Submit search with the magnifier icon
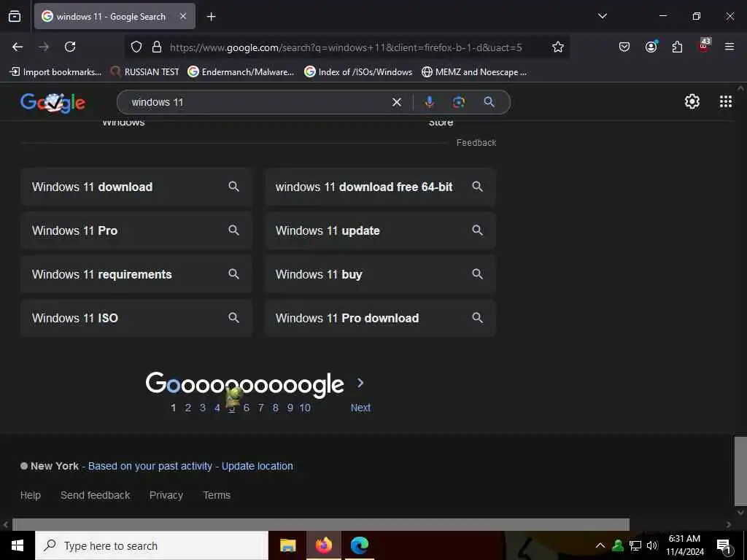Screen dimensions: 747x560 (489, 102)
